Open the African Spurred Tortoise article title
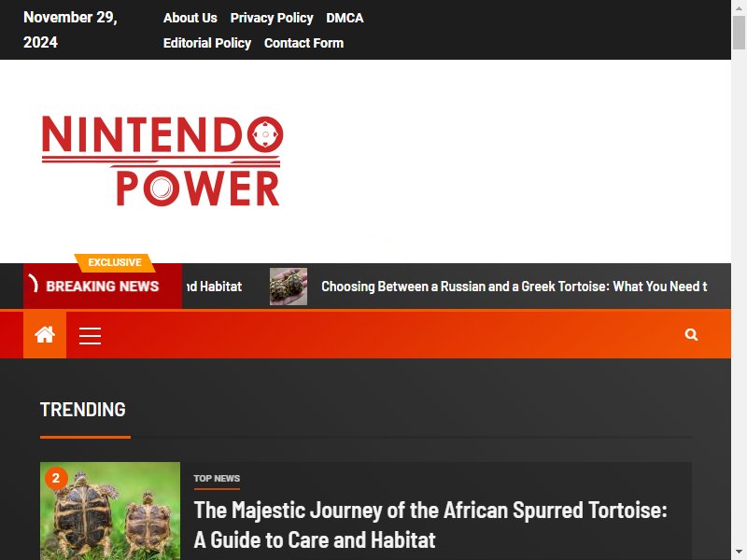The height and width of the screenshot is (560, 747). click(x=430, y=525)
